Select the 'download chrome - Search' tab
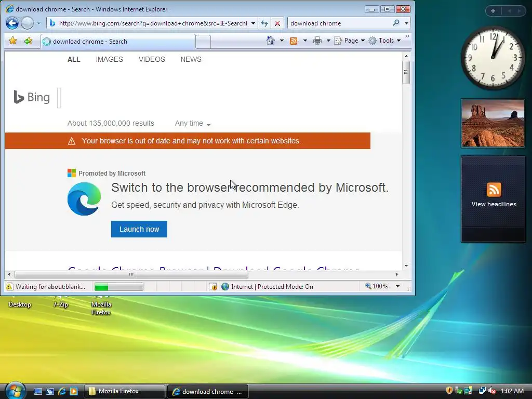 (x=118, y=42)
